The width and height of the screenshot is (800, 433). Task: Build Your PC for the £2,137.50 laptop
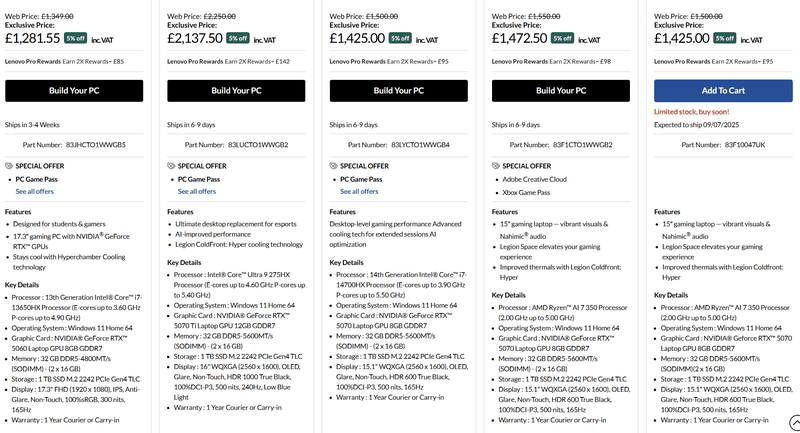236,91
